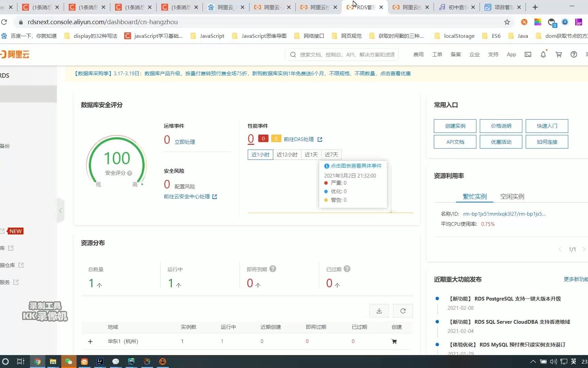
Task: Click the API文档 button
Action: pyautogui.click(x=455, y=142)
